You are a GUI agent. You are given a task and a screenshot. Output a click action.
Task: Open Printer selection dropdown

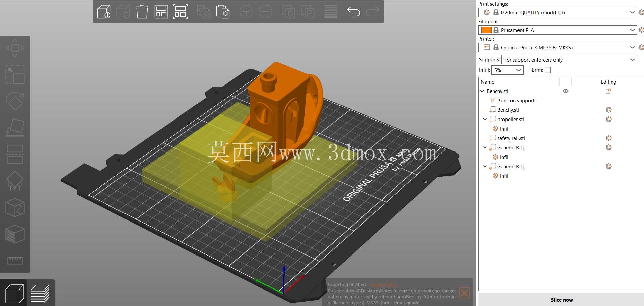pyautogui.click(x=558, y=47)
